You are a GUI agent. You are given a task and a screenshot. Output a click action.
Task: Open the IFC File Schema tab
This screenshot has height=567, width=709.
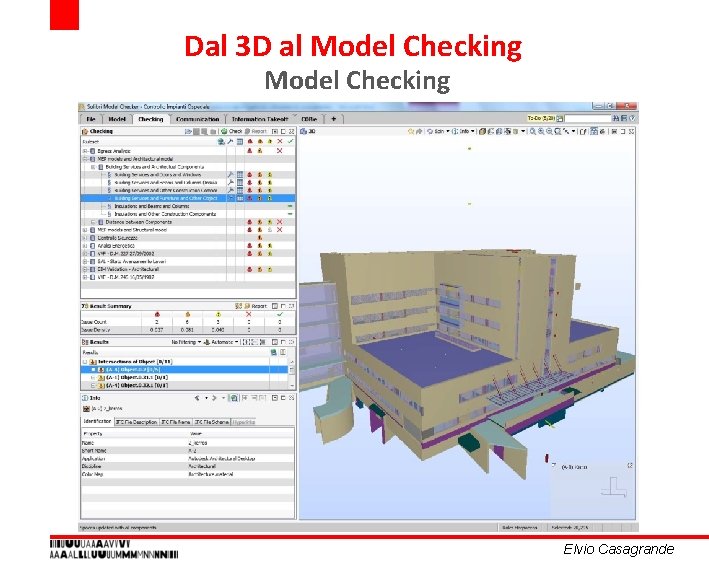coord(212,422)
